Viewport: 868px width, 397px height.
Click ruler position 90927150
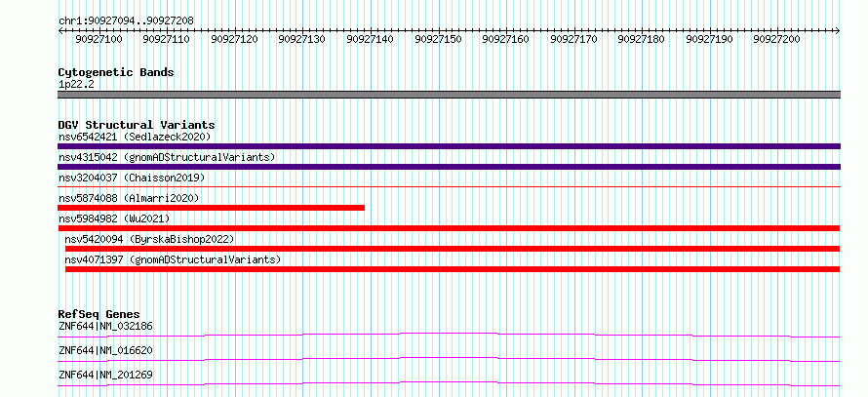438,39
